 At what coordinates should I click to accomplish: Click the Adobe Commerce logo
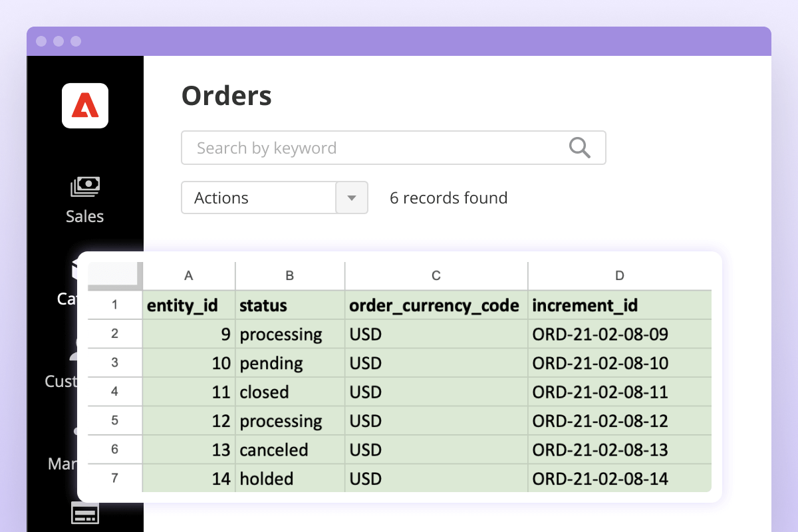(x=84, y=105)
